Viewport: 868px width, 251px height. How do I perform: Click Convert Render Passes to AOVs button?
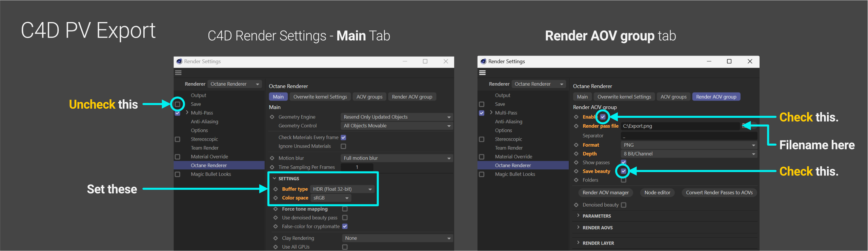click(719, 193)
